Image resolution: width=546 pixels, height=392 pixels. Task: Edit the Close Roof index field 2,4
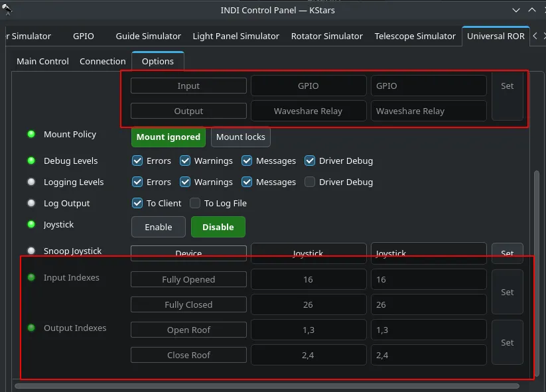click(429, 355)
